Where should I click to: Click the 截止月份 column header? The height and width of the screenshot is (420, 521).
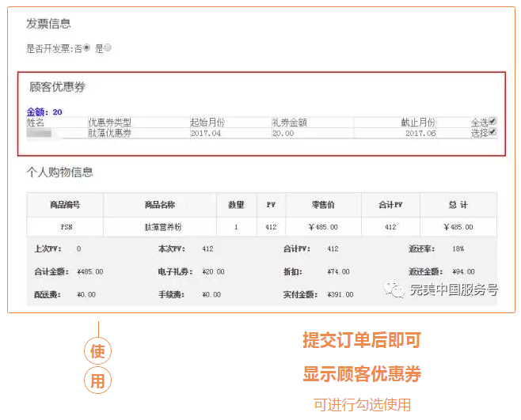click(x=418, y=123)
